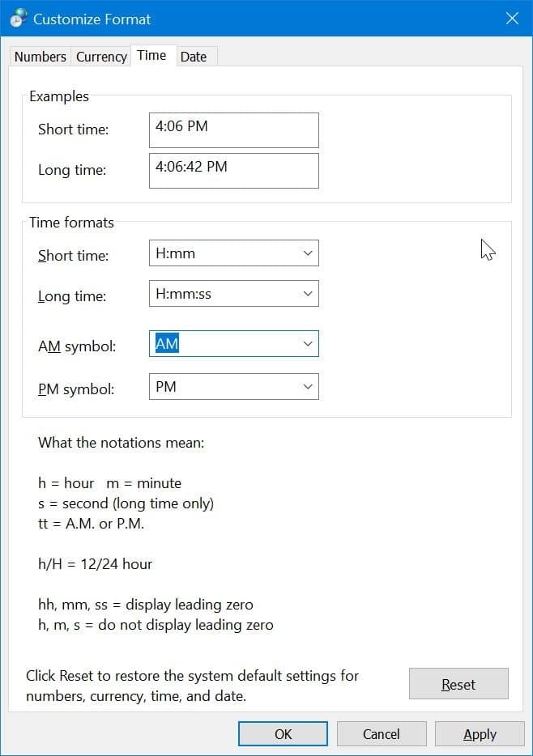Click the Cancel button
This screenshot has width=533, height=756.
point(382,734)
